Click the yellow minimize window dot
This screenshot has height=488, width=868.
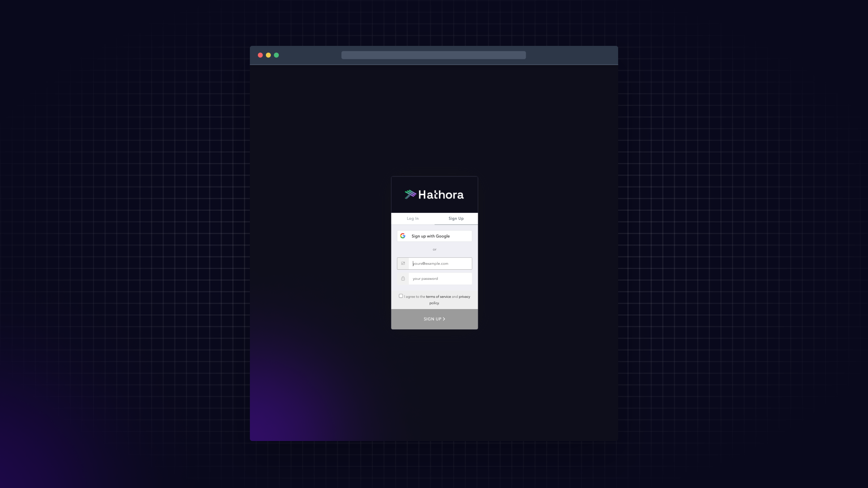(x=268, y=55)
